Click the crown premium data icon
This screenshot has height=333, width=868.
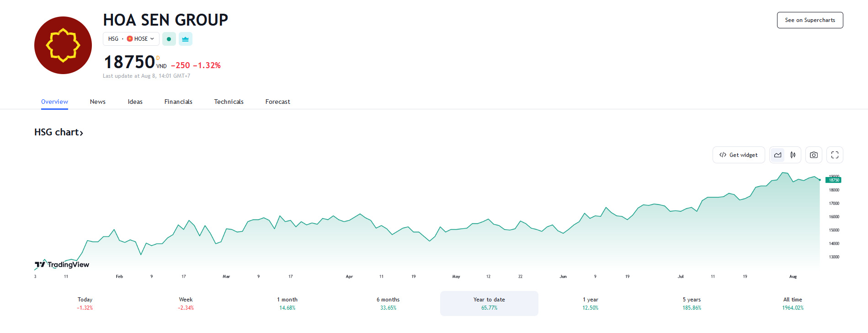[185, 39]
